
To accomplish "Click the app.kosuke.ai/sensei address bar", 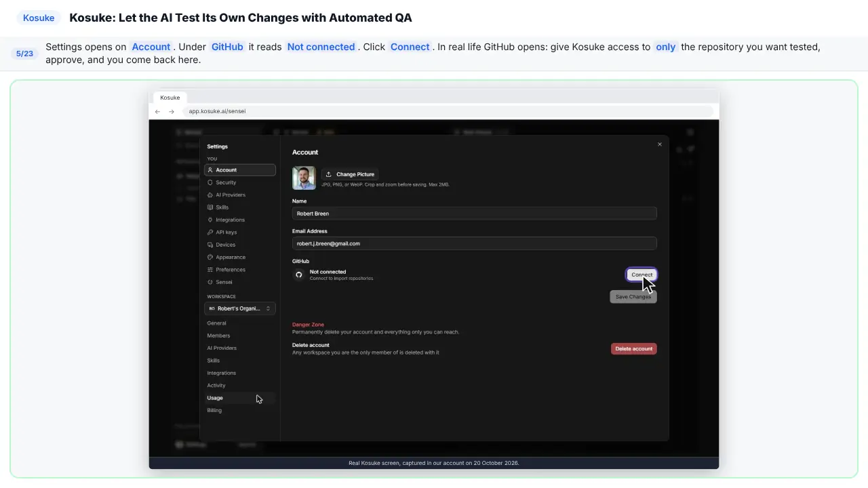I will coord(448,111).
